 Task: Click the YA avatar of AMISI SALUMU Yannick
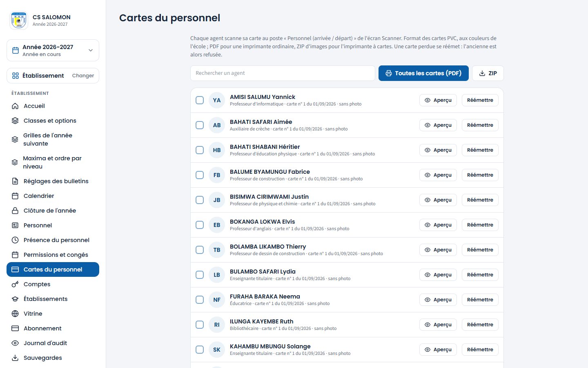click(217, 100)
